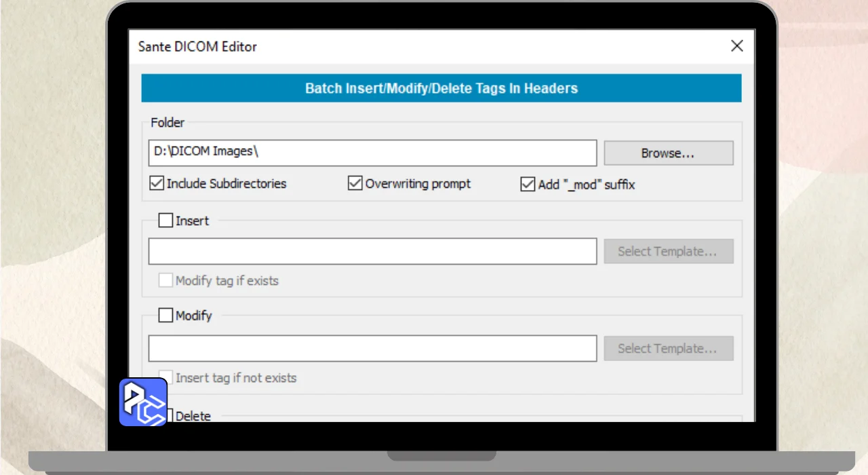The width and height of the screenshot is (868, 475).
Task: Check the Modify tag if exists option
Action: [165, 280]
